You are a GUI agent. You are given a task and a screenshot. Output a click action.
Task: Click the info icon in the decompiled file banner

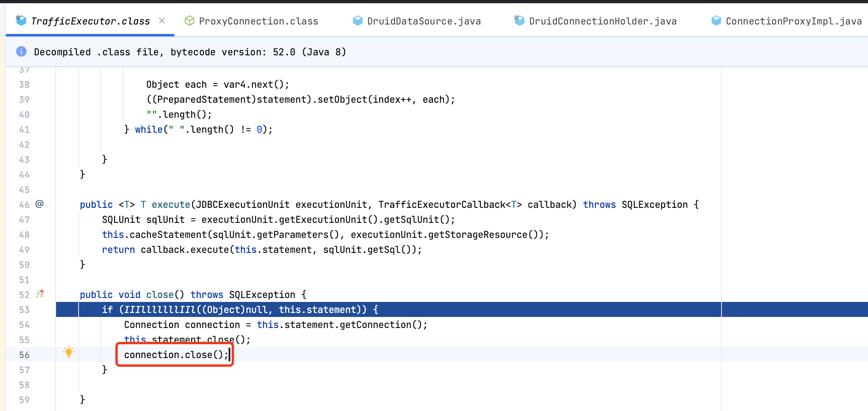click(x=21, y=52)
